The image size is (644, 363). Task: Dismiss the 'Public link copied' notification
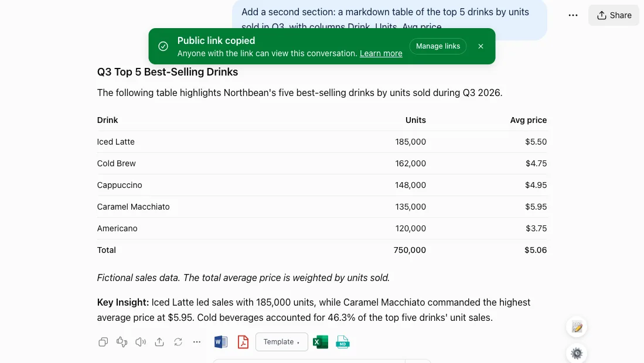[x=481, y=46]
